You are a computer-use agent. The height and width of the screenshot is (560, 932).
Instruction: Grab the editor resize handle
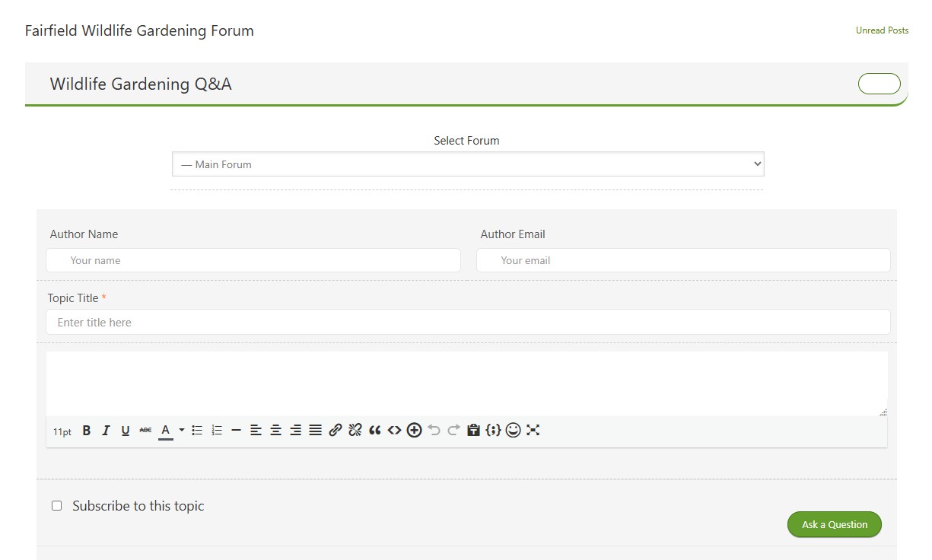[x=883, y=412]
